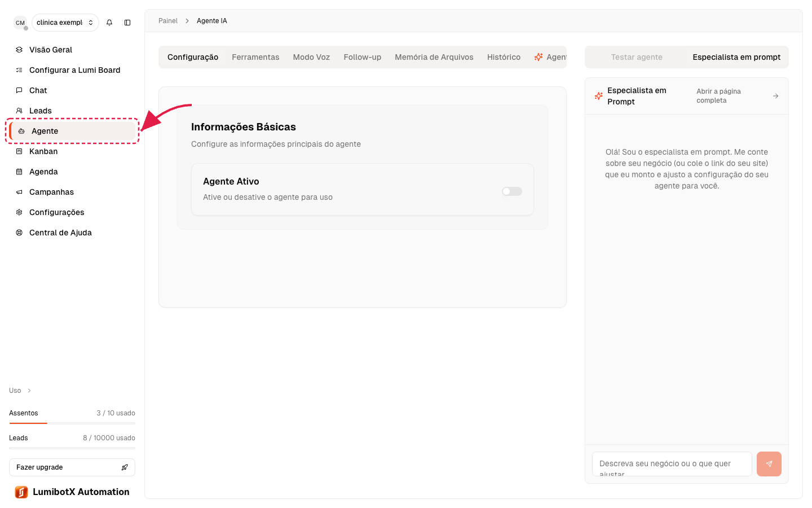Click the LumibotX logo icon
Viewport: 812px width, 508px height.
21,492
